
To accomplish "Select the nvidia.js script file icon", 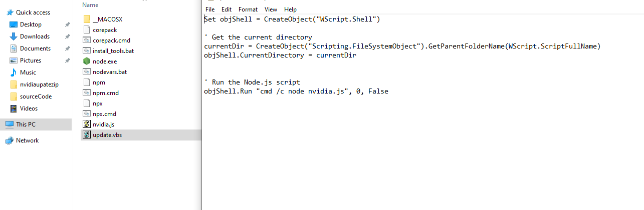I will tap(86, 124).
